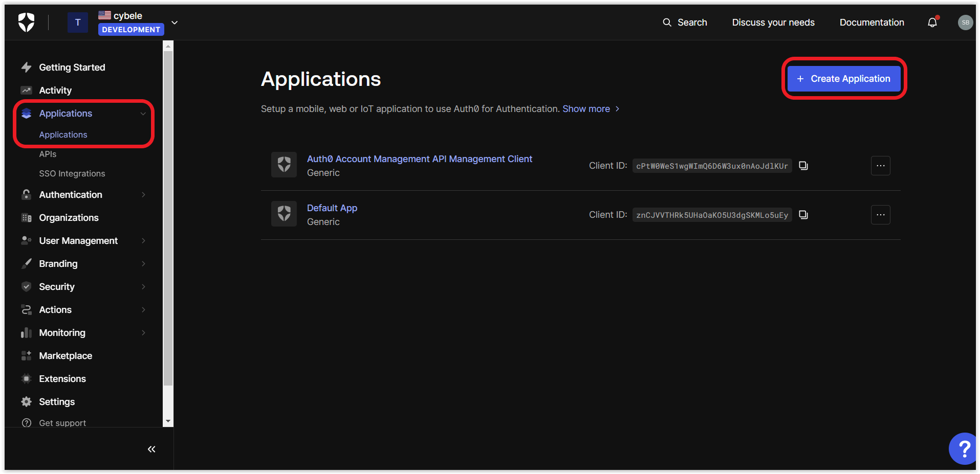980x474 pixels.
Task: Open the more options for Auth0 Management Client
Action: tap(880, 166)
